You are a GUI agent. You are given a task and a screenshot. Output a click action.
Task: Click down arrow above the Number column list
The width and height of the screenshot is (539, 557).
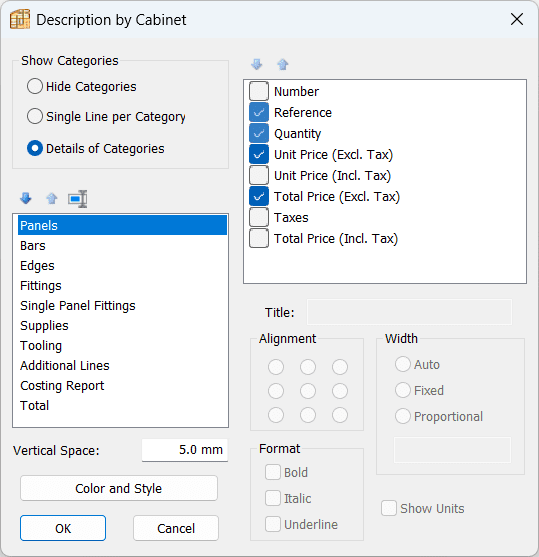tap(257, 64)
